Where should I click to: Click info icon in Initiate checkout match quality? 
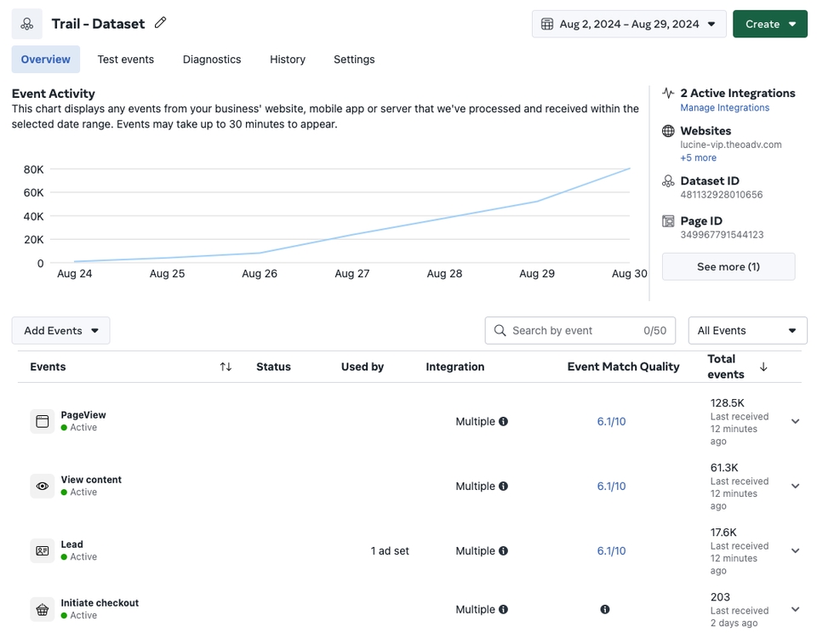(604, 609)
